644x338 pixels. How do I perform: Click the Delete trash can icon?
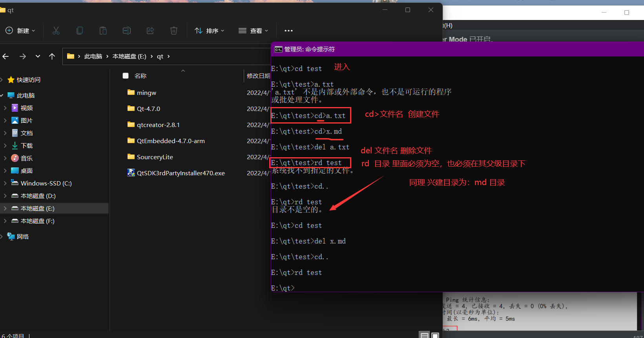coord(174,31)
